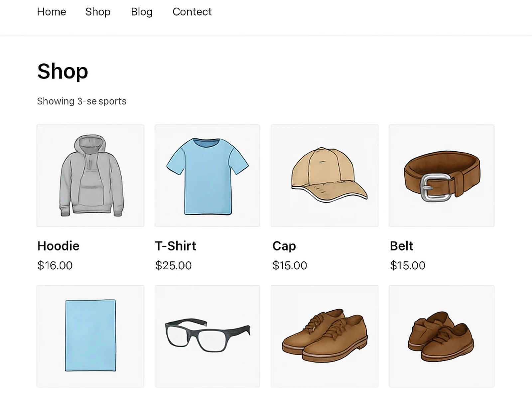Image resolution: width=532 pixels, height=399 pixels.
Task: Select the Shop menu item
Action: (x=98, y=12)
